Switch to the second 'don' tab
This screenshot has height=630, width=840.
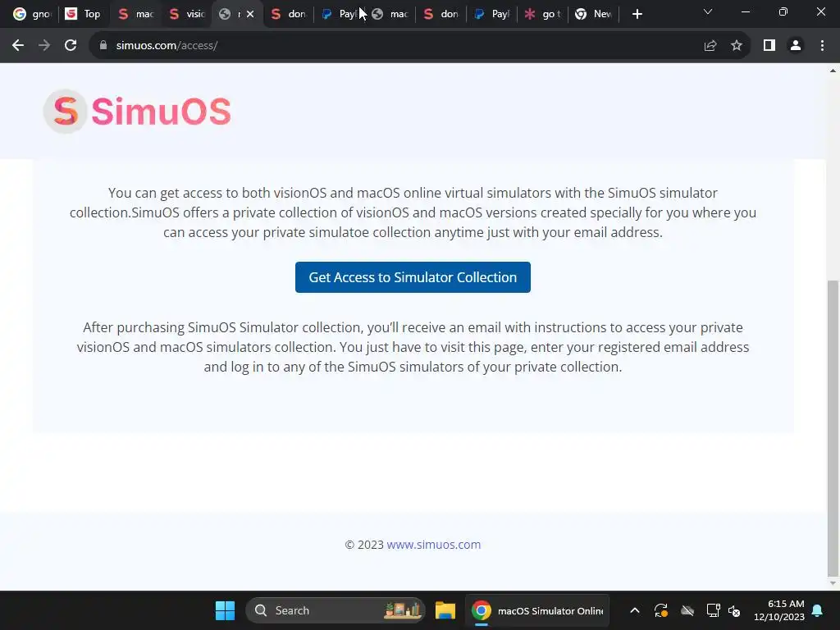pyautogui.click(x=441, y=14)
